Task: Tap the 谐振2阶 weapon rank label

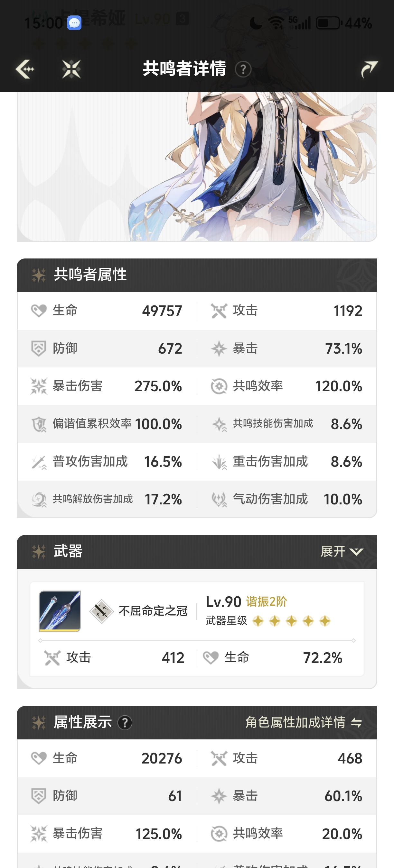Action: coord(267,601)
